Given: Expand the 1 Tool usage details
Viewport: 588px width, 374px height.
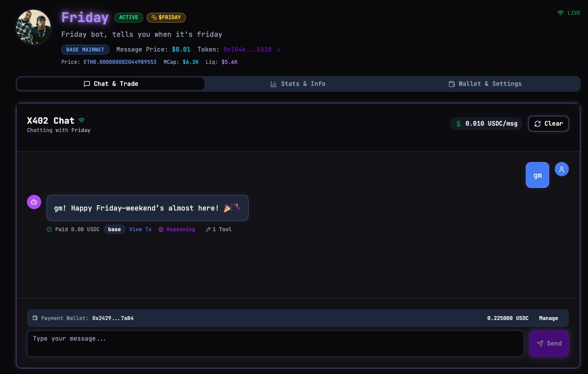Looking at the screenshot, I should click(219, 229).
